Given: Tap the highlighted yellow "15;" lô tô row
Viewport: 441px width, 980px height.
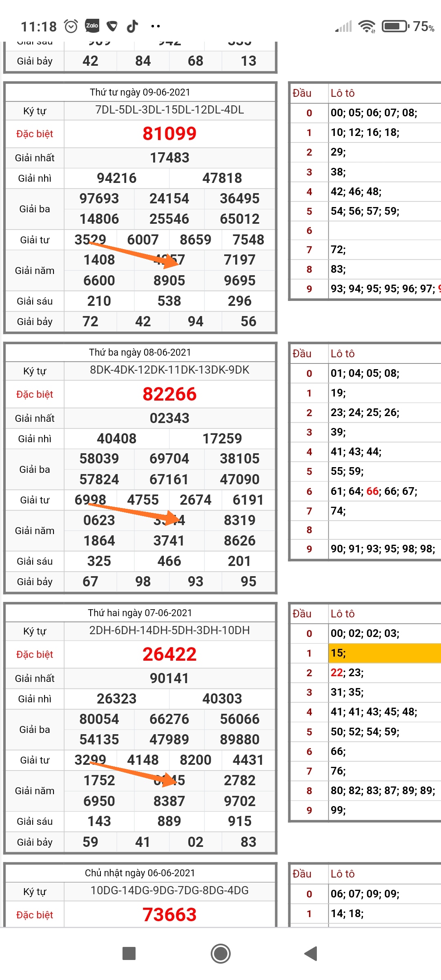Looking at the screenshot, I should (385, 653).
